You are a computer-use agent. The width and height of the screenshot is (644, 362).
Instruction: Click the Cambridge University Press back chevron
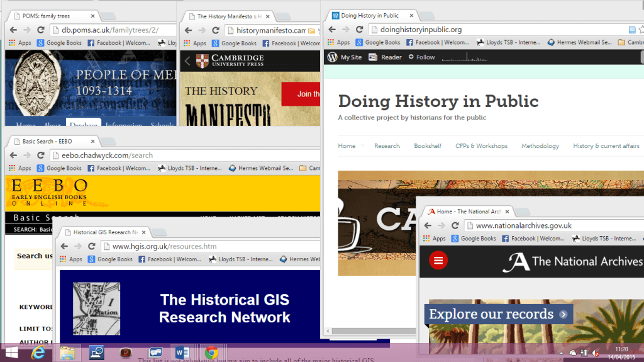(187, 61)
